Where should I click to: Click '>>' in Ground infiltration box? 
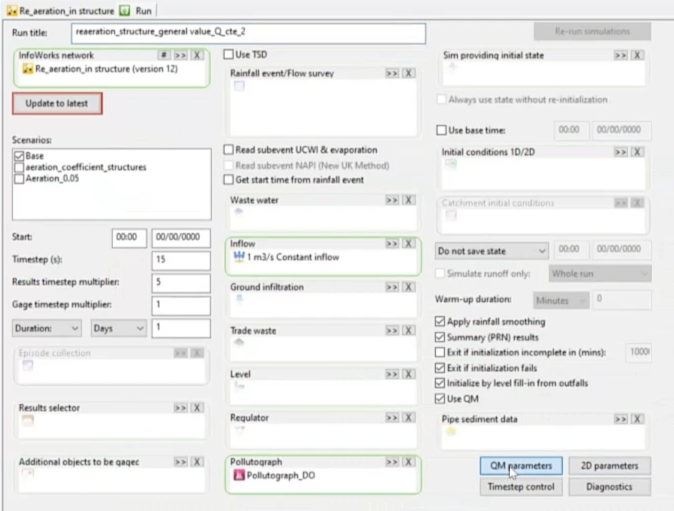392,287
